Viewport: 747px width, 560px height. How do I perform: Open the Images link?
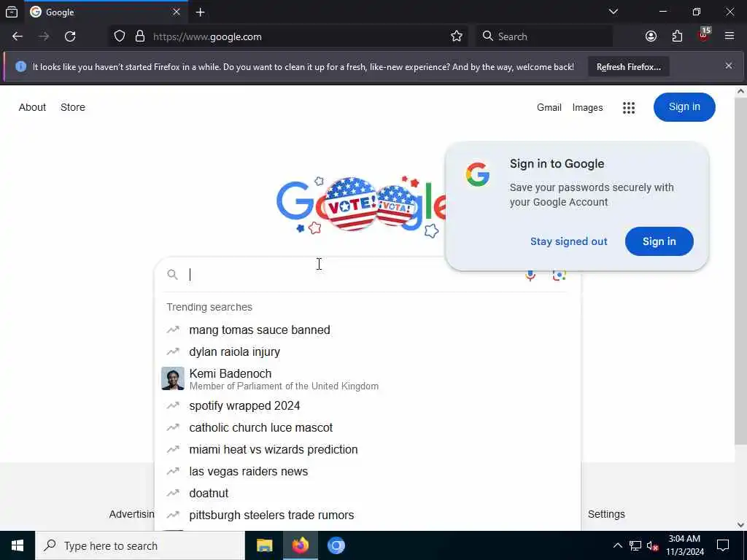pos(587,108)
